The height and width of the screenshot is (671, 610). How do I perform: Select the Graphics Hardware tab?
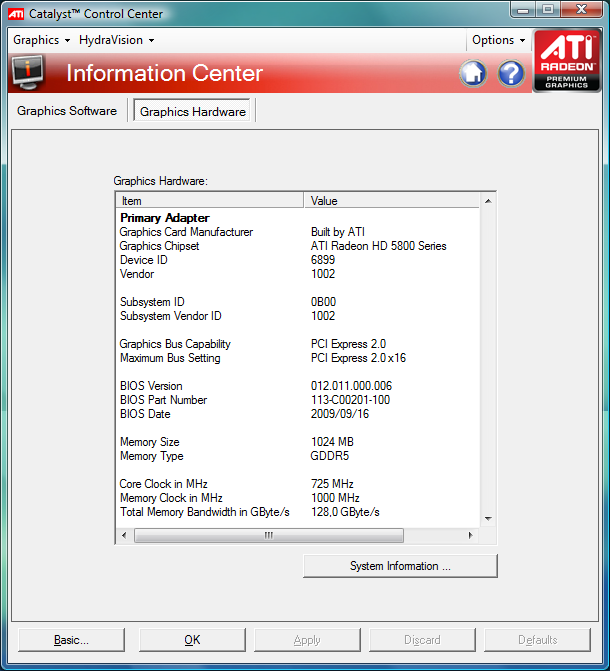coord(193,112)
